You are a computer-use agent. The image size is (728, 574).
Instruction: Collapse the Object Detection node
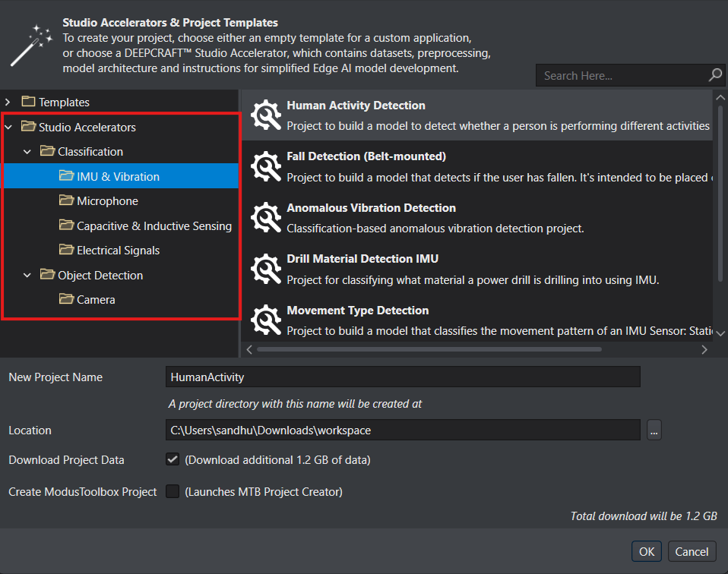27,275
